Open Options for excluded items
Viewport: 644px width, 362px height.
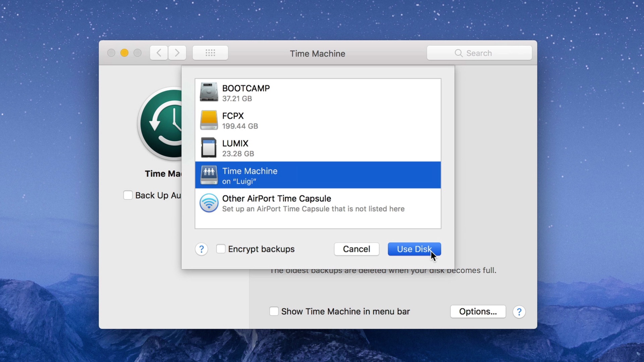[x=478, y=311]
